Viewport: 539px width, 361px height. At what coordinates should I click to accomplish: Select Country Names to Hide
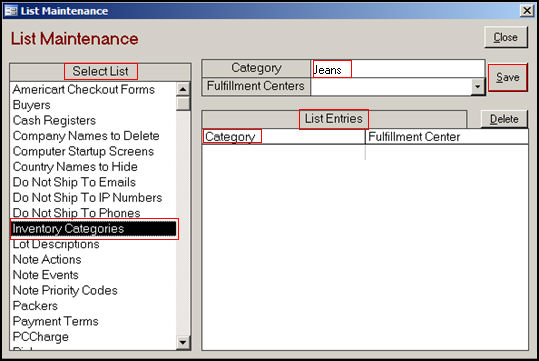[94, 167]
